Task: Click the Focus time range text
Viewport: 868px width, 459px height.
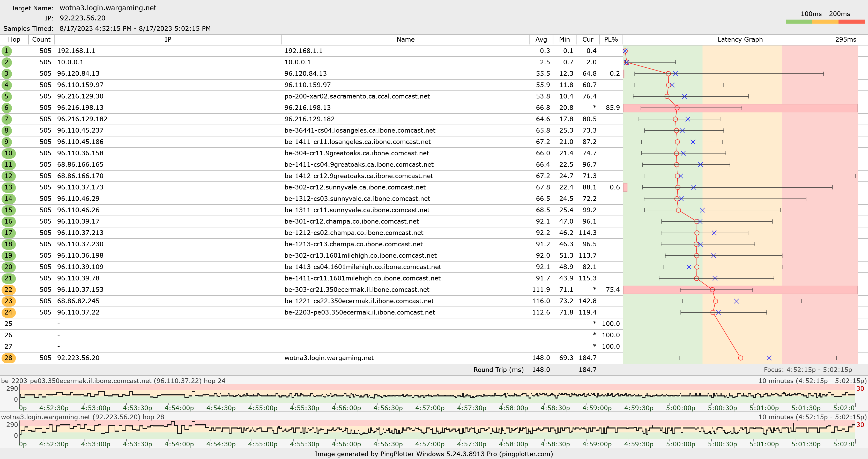Action: click(x=808, y=370)
